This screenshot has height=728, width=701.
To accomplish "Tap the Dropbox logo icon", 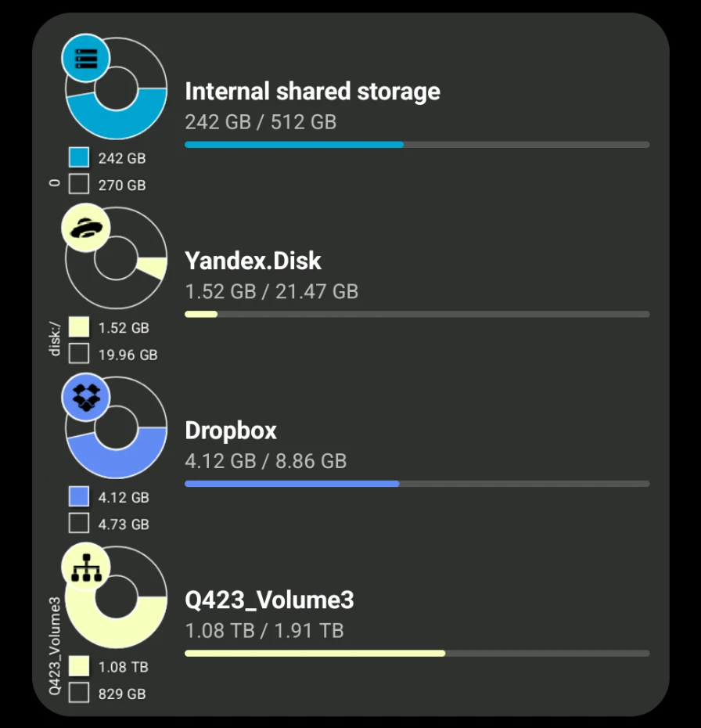I will tap(86, 397).
